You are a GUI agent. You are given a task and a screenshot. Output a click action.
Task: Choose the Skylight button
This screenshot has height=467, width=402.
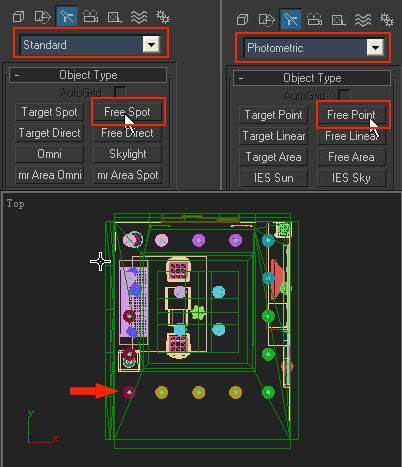click(128, 154)
